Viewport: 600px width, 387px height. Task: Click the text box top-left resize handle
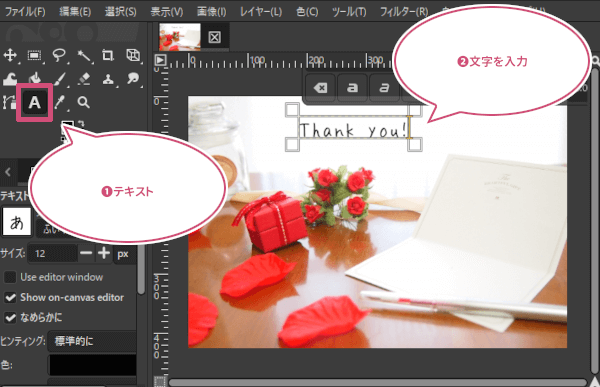pos(292,110)
